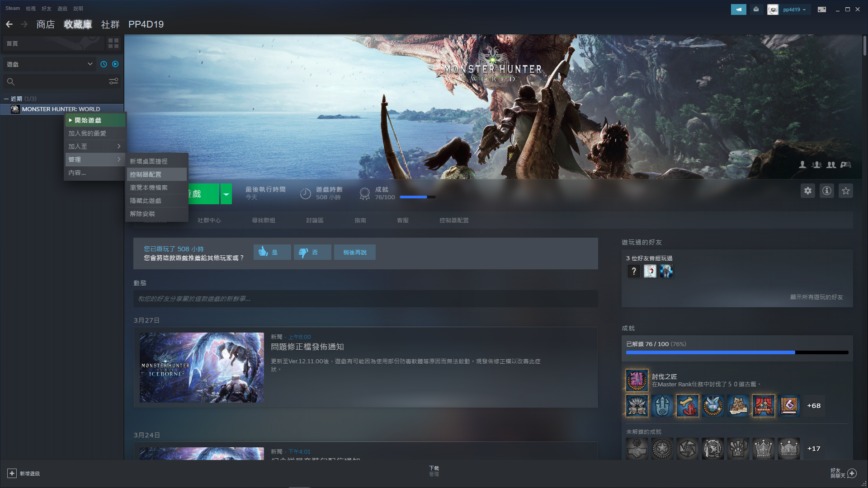Screen dimensions: 868x488
Task: Click the recent activity clock filter icon
Action: [x=104, y=64]
